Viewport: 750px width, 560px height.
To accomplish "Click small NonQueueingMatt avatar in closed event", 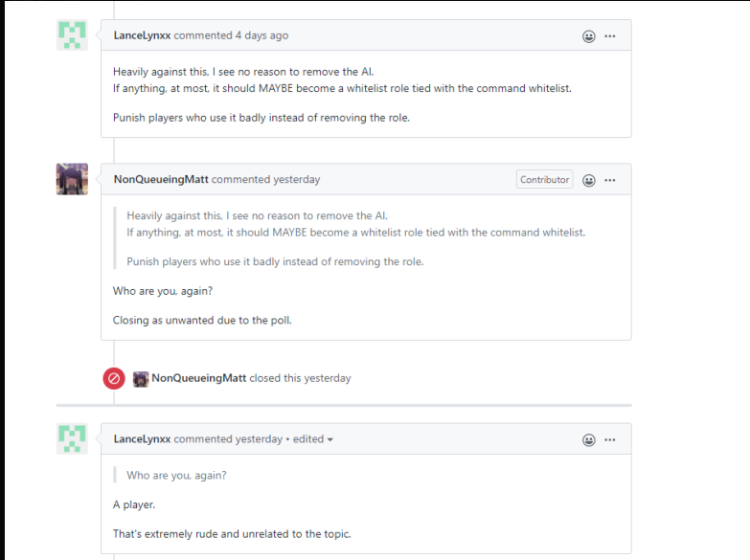I will point(141,378).
